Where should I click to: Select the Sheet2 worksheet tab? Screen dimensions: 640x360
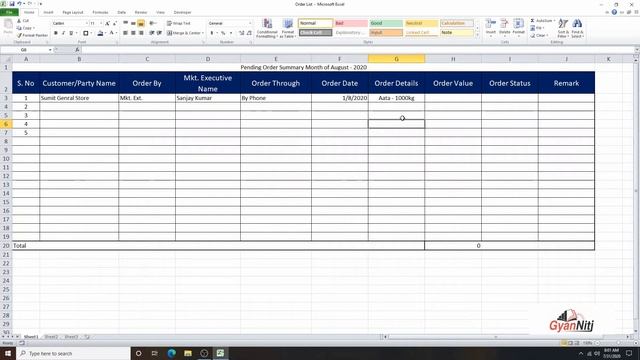click(51, 337)
